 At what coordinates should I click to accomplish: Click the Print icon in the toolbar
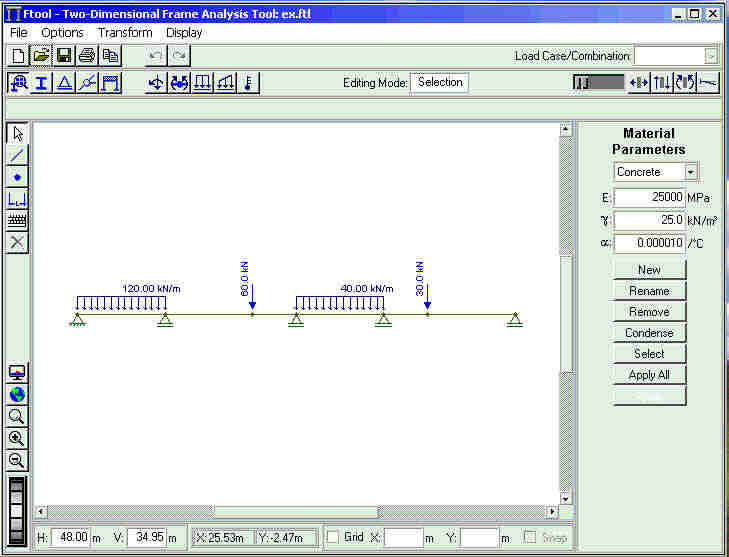tap(87, 56)
